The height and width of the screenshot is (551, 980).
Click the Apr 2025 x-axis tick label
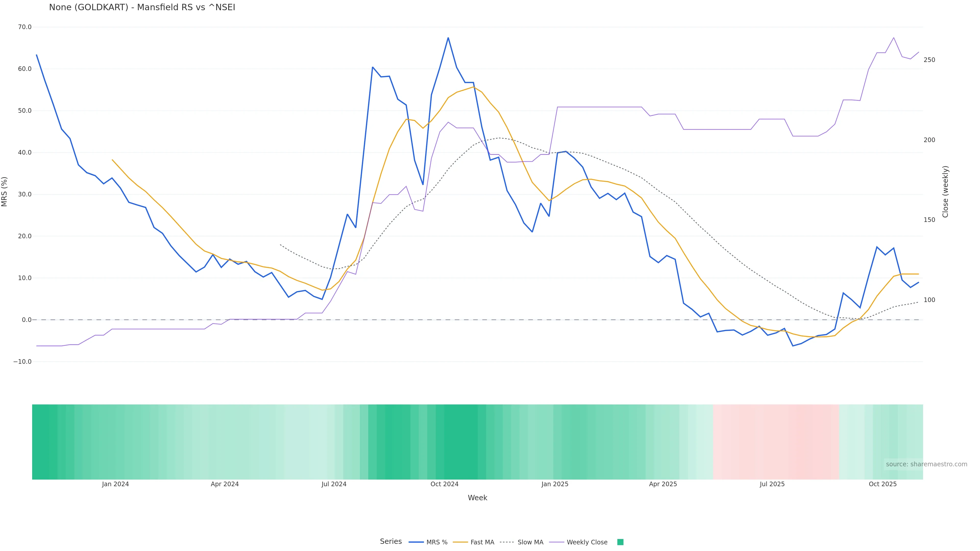click(x=663, y=484)
